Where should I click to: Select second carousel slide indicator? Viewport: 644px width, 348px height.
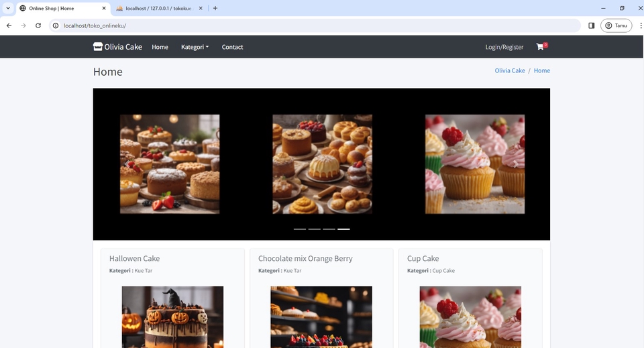point(314,229)
